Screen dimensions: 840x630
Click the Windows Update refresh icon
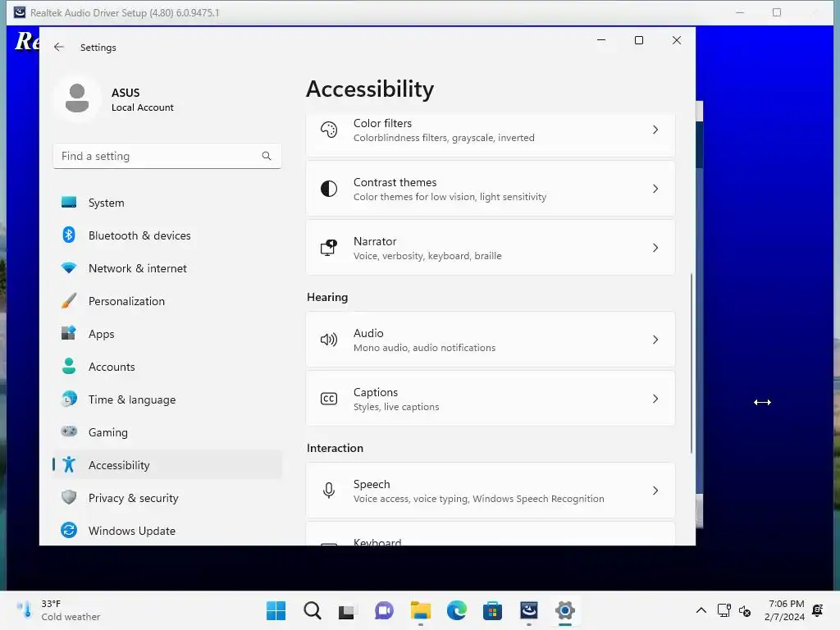69,531
